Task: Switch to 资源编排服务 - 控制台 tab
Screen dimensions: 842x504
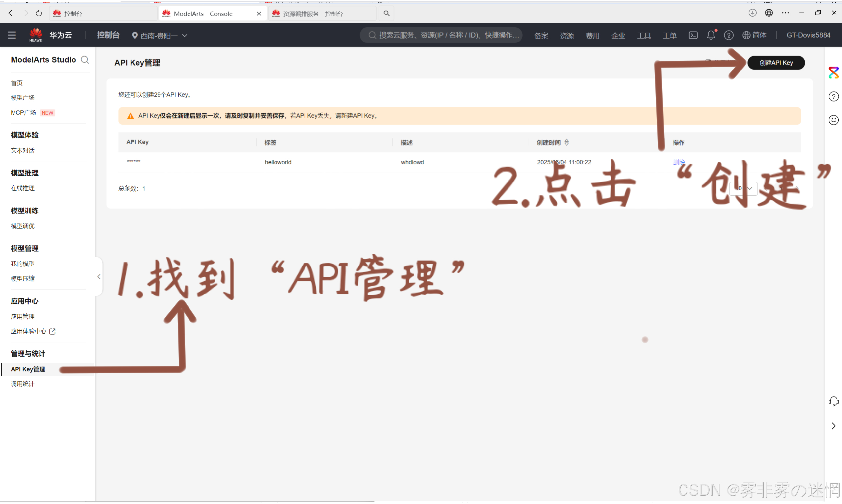Action: (x=313, y=14)
